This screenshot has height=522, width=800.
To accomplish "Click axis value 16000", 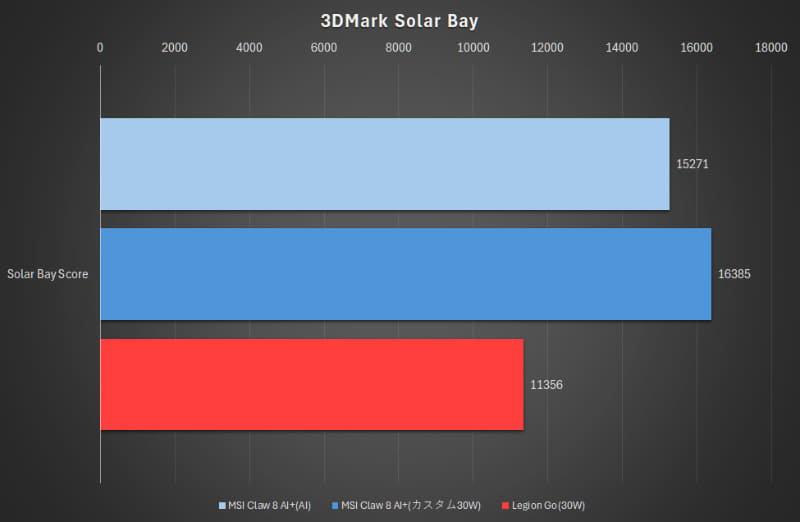I will click(x=696, y=47).
